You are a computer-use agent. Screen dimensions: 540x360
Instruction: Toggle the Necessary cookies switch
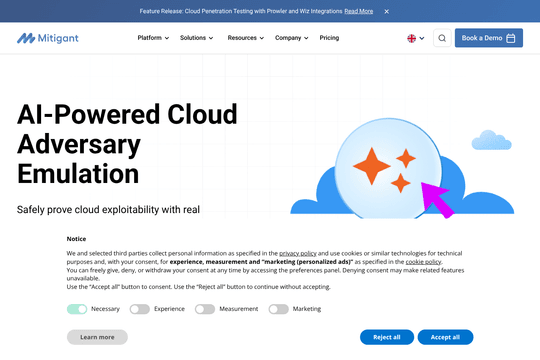[77, 309]
